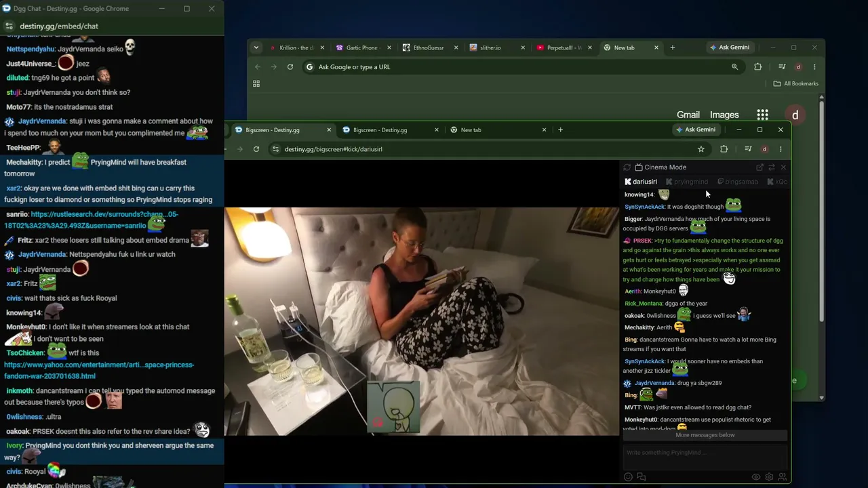Close the chat panel in bigscreen
This screenshot has width=868, height=488.
pyautogui.click(x=783, y=167)
